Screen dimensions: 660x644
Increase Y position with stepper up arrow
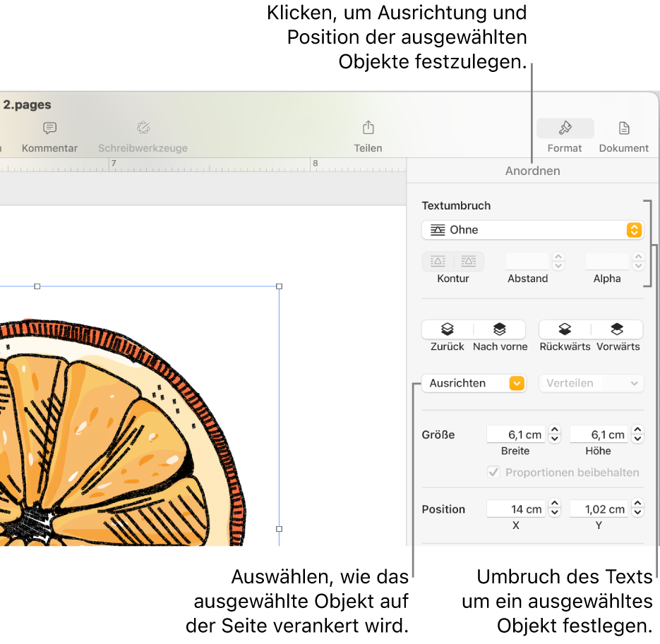(x=638, y=504)
